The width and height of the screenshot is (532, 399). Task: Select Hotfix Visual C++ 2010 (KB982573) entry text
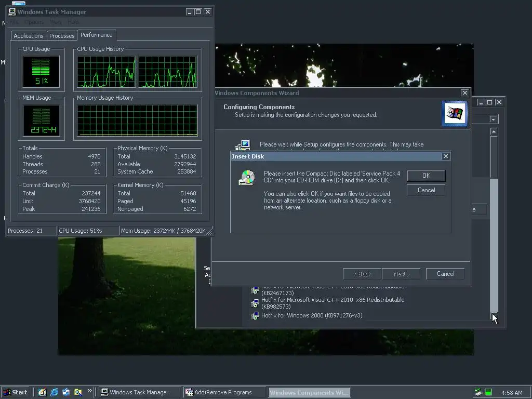click(x=332, y=303)
